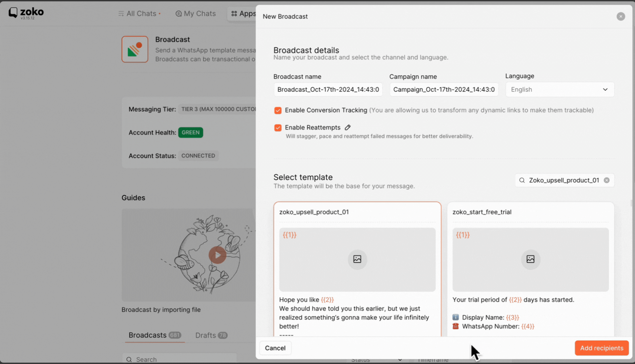
Task: Open the My Chats tab
Action: click(x=195, y=14)
